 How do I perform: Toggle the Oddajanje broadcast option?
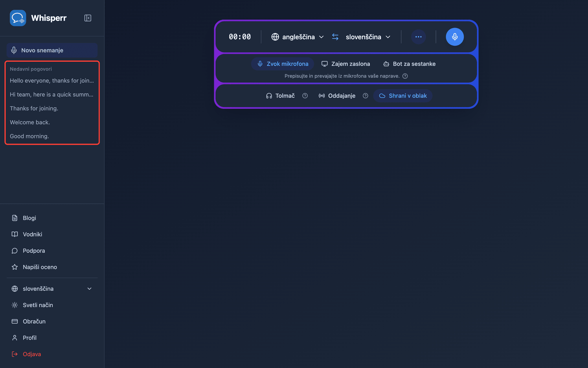[x=337, y=96]
